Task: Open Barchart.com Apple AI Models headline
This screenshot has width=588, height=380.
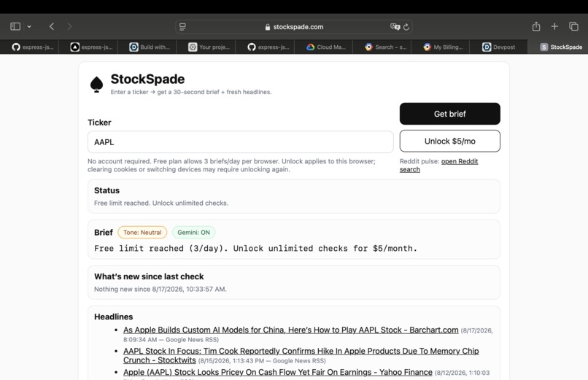Action: [x=290, y=330]
